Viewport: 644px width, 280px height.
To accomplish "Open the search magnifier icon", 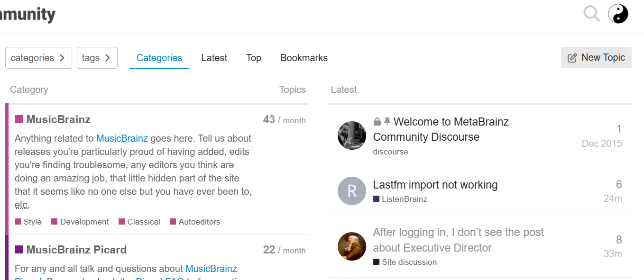I will 591,14.
